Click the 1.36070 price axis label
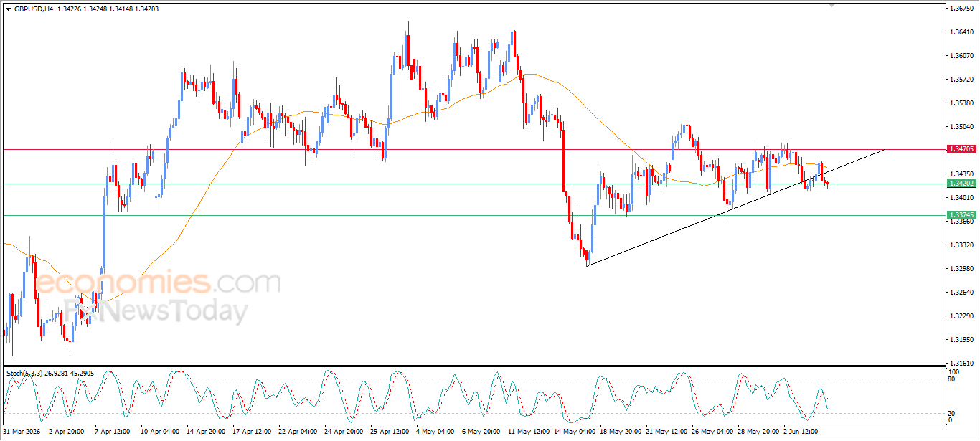980x441 pixels. (x=962, y=56)
